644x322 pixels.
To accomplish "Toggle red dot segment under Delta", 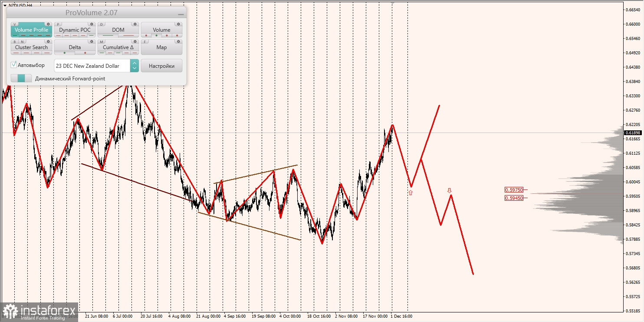I will (x=85, y=53).
